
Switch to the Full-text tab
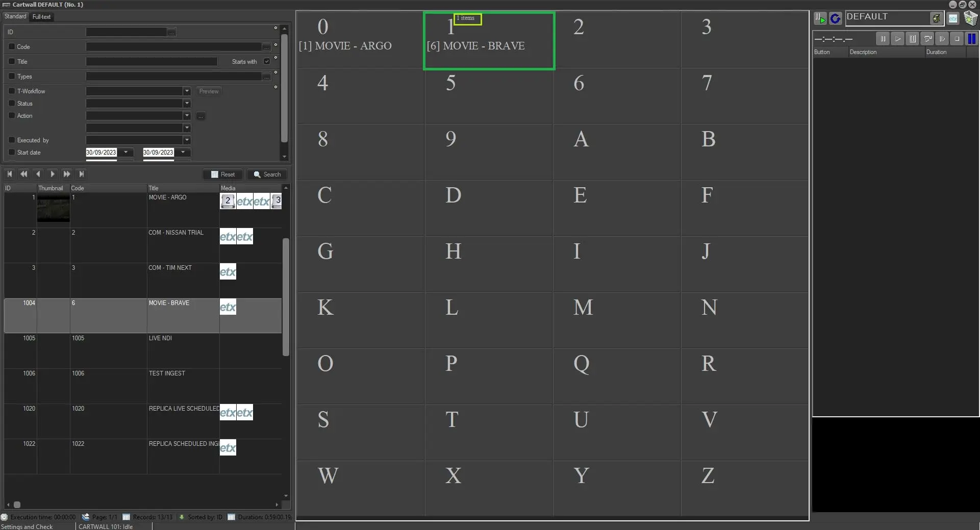(x=41, y=17)
